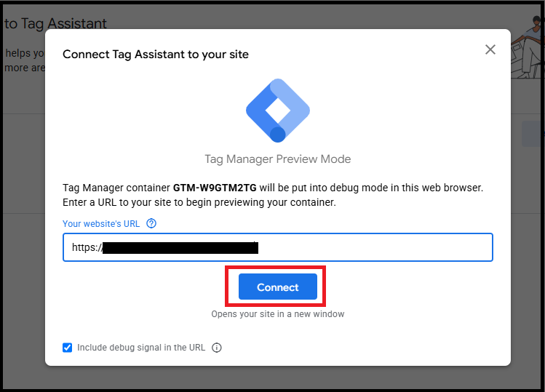Click info icon next to debug signal option
Screen dimensions: 545x392
(216, 348)
